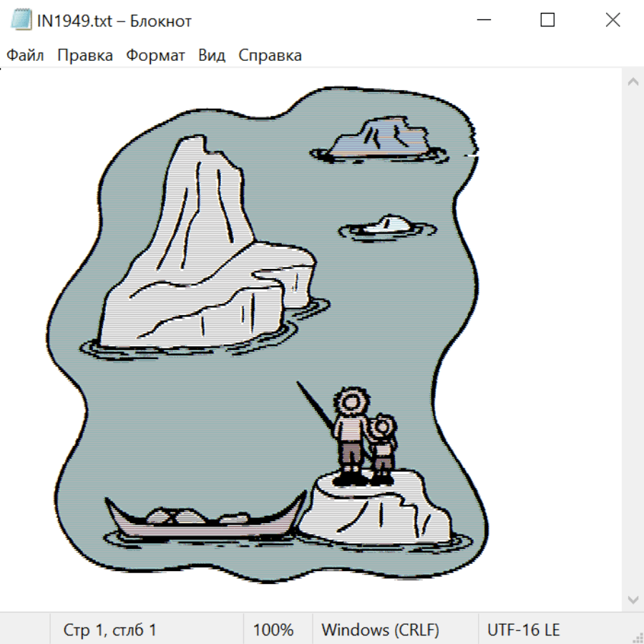Open the Формат menu
The width and height of the screenshot is (644, 644).
(x=155, y=56)
